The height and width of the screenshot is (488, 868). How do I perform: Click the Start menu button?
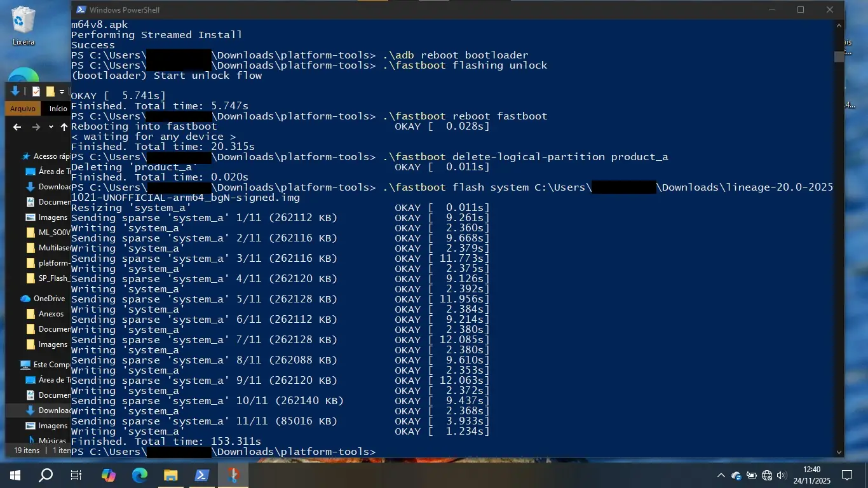[x=13, y=475]
